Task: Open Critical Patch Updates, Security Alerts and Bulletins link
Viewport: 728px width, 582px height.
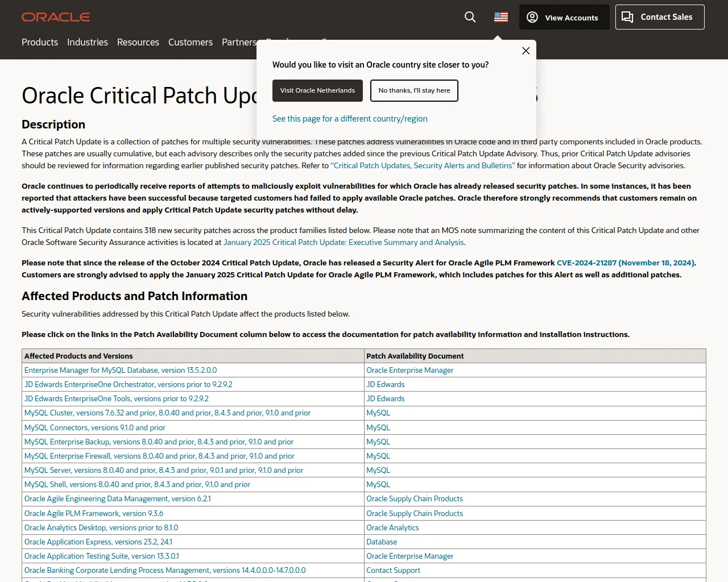Action: pos(423,165)
